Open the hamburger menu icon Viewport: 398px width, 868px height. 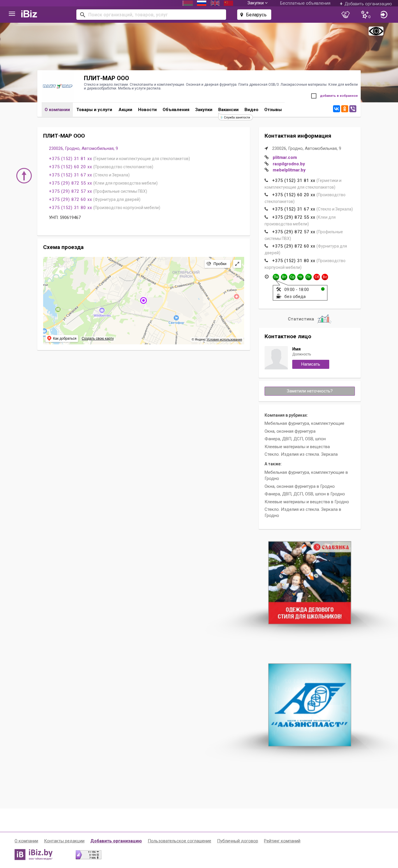tap(12, 14)
